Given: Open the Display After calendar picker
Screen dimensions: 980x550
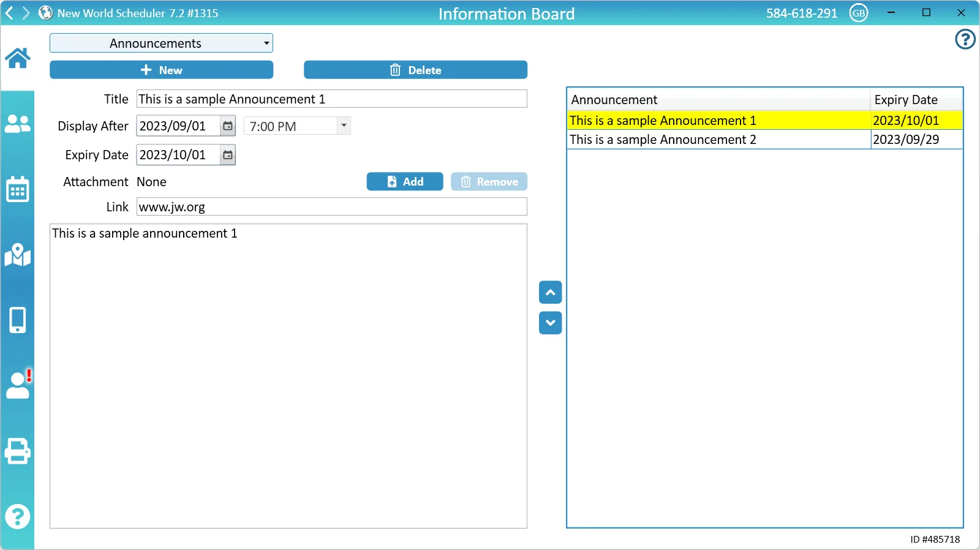Looking at the screenshot, I should coord(228,126).
